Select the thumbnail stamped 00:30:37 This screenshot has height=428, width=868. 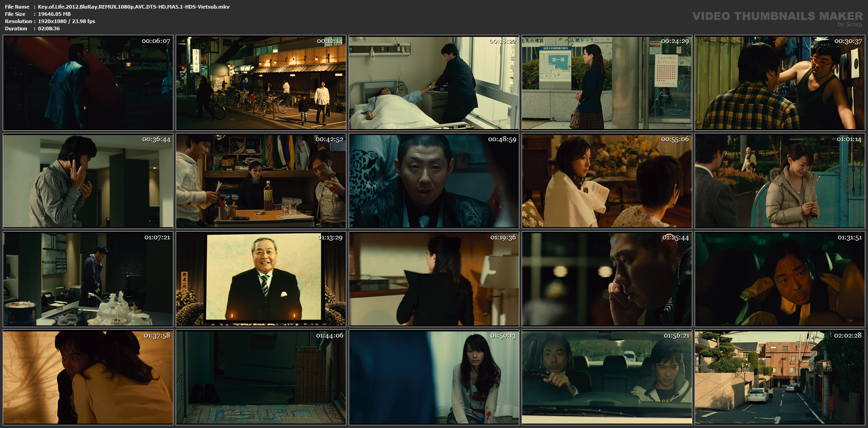coord(780,83)
